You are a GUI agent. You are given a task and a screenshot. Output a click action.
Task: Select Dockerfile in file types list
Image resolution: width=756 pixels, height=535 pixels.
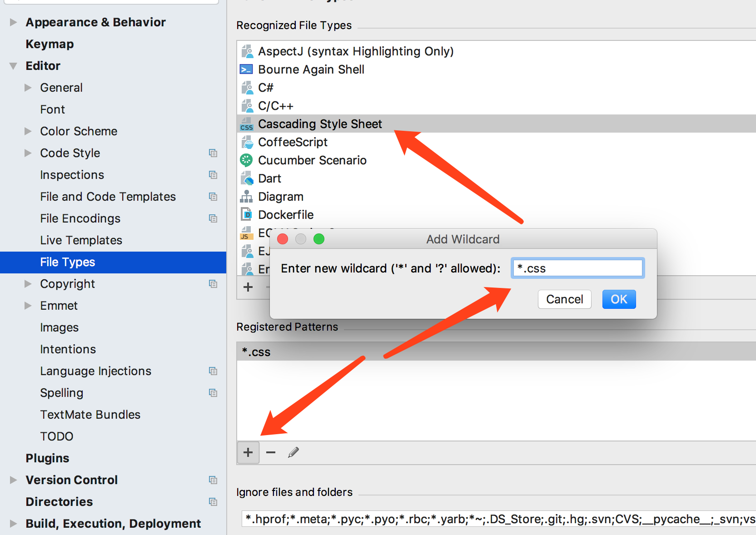(x=496, y=215)
